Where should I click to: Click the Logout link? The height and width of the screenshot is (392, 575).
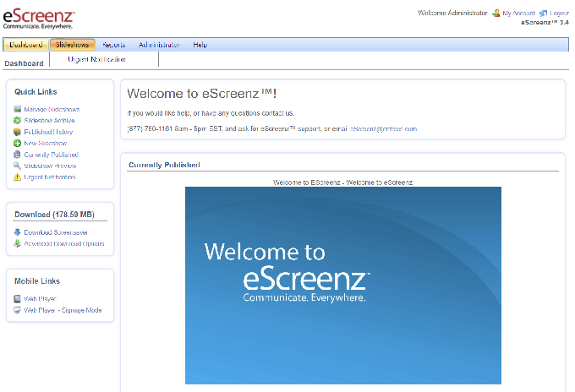point(559,14)
